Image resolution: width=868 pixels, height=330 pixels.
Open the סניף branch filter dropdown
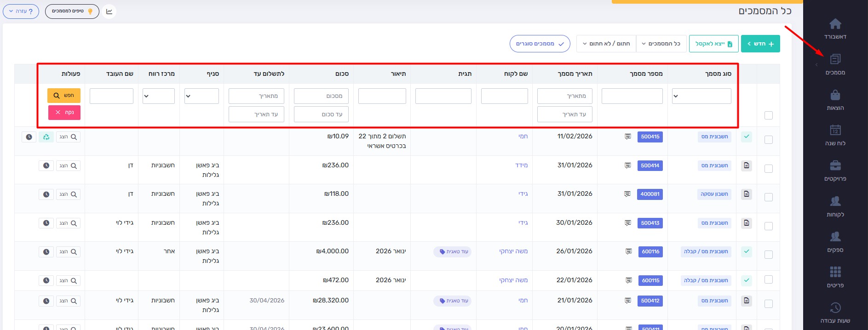[201, 96]
